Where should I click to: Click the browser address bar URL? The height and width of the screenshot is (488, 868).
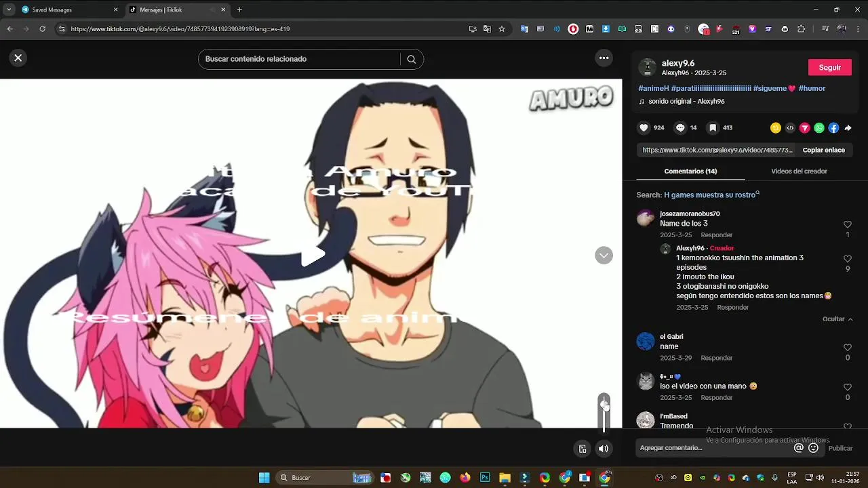[180, 29]
